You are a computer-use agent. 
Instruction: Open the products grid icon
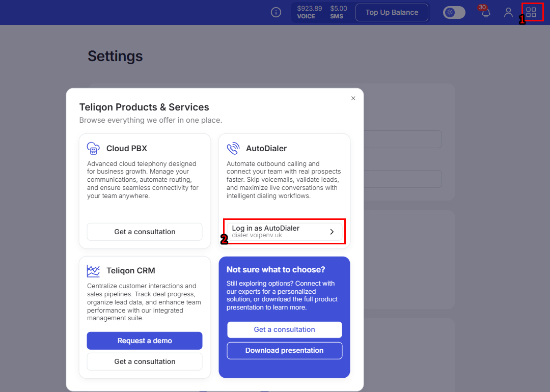(x=531, y=13)
